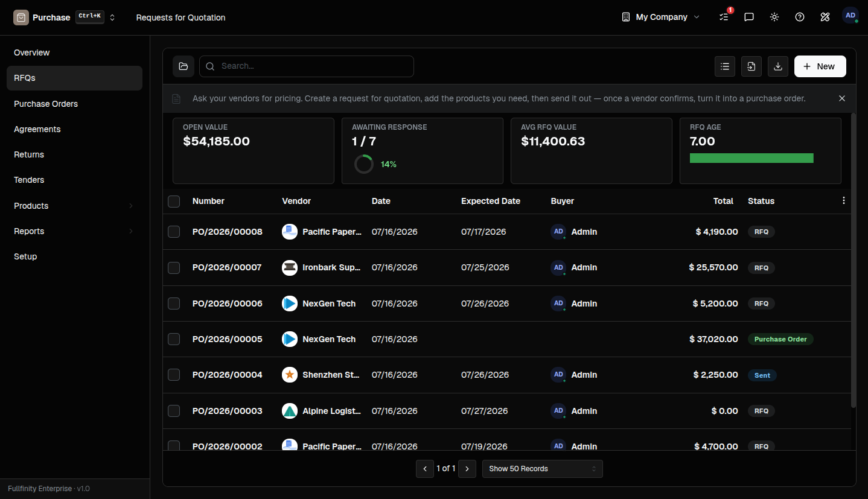Viewport: 868px width, 499px height.
Task: Click the import file icon button
Action: tap(752, 66)
